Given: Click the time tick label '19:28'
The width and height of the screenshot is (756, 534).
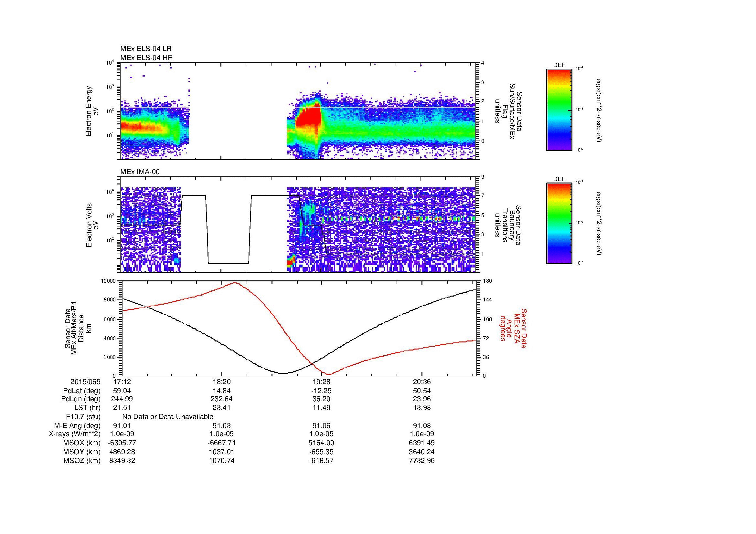Looking at the screenshot, I should [322, 382].
